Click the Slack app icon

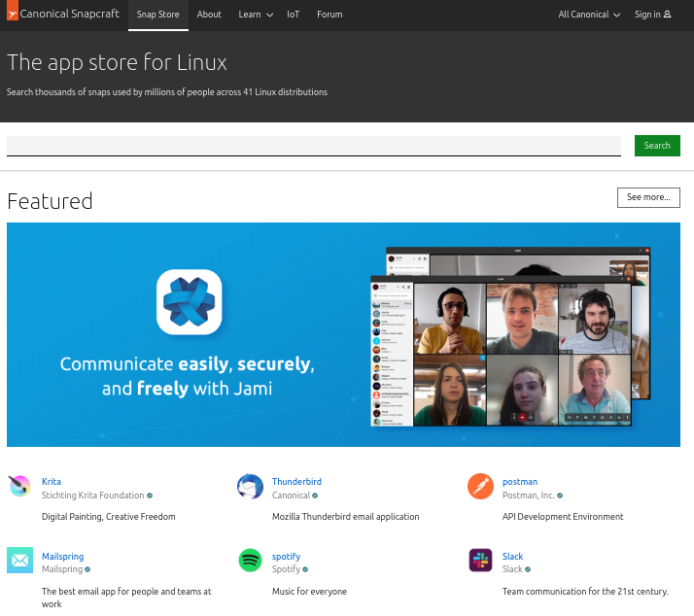coord(480,561)
